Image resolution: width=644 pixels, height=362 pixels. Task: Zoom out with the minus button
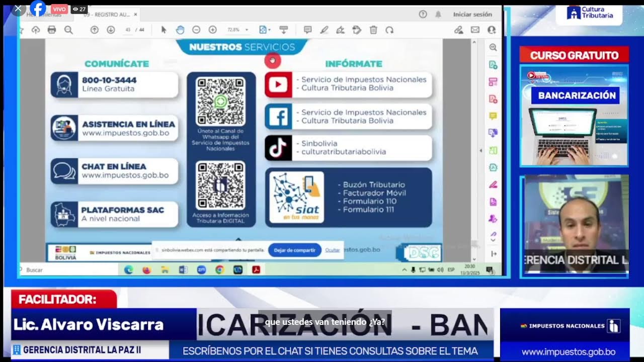196,30
